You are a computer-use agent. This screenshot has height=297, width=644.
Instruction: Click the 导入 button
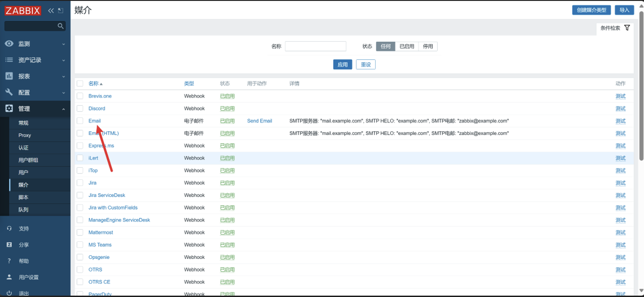click(x=624, y=10)
